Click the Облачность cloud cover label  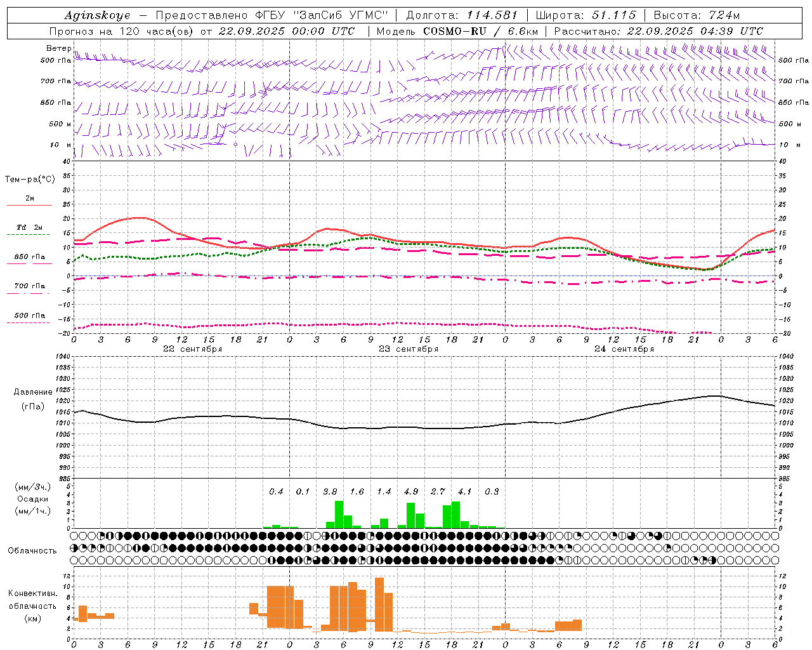click(32, 551)
